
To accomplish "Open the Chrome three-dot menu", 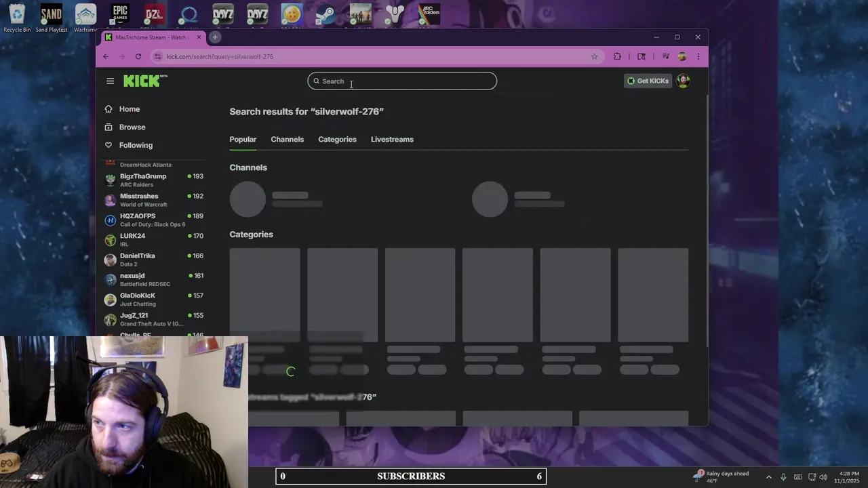I will point(698,56).
